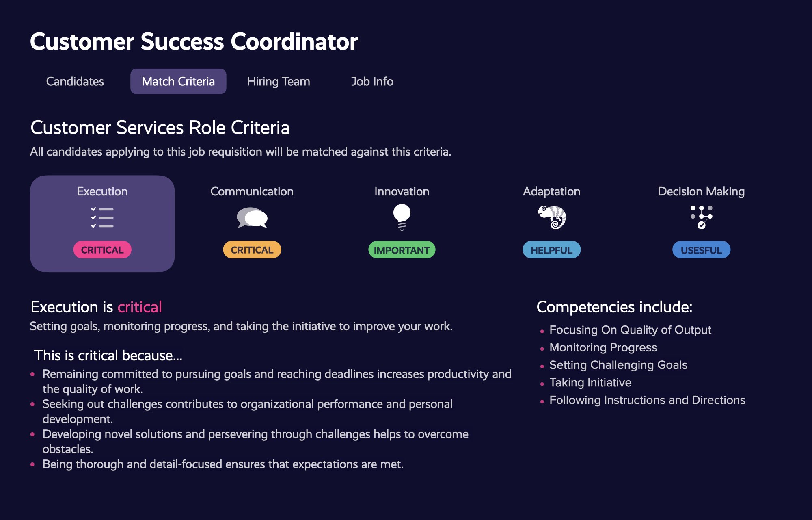The width and height of the screenshot is (812, 520).
Task: Select the Match Criteria tab
Action: point(178,82)
